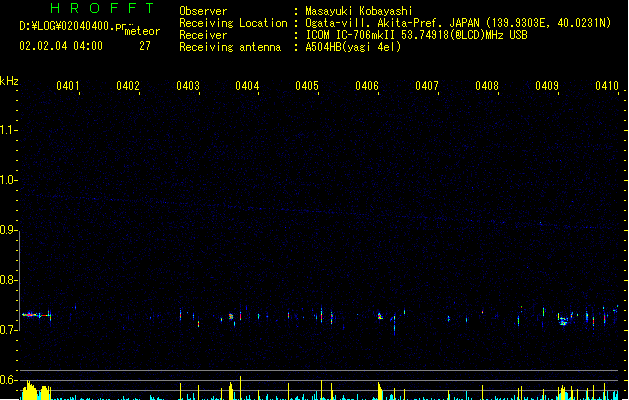The width and height of the screenshot is (629, 400).
Task: Click the 0.9 frequency axis label
Action: pyautogui.click(x=8, y=230)
